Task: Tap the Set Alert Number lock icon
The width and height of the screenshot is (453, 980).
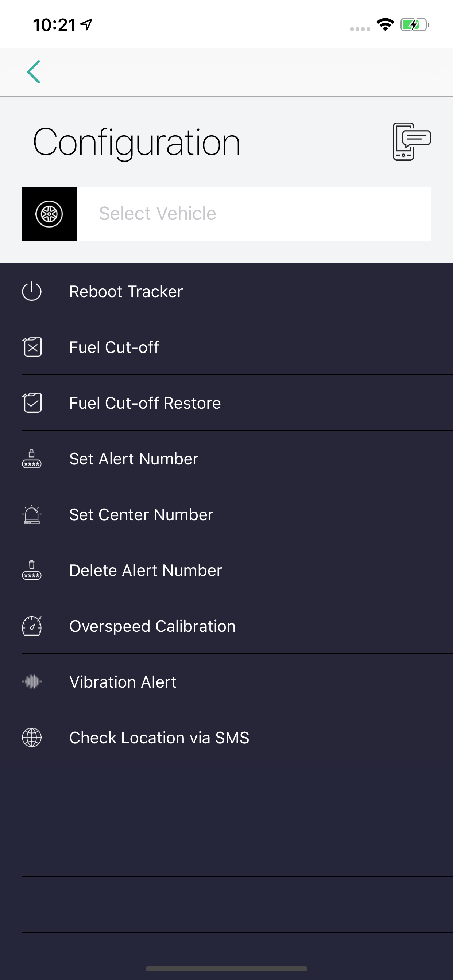Action: (32, 458)
